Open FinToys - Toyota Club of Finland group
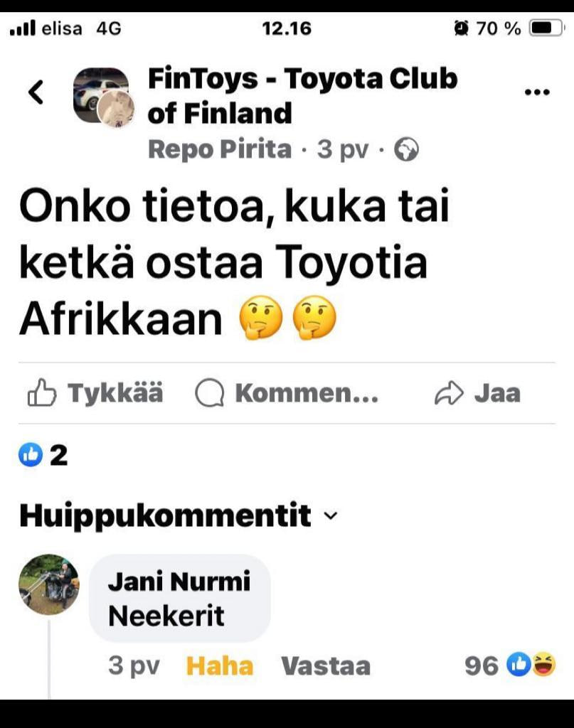 click(303, 96)
